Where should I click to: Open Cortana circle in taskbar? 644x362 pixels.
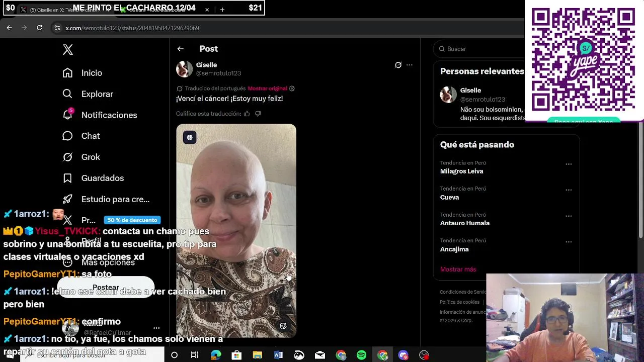tap(174, 355)
